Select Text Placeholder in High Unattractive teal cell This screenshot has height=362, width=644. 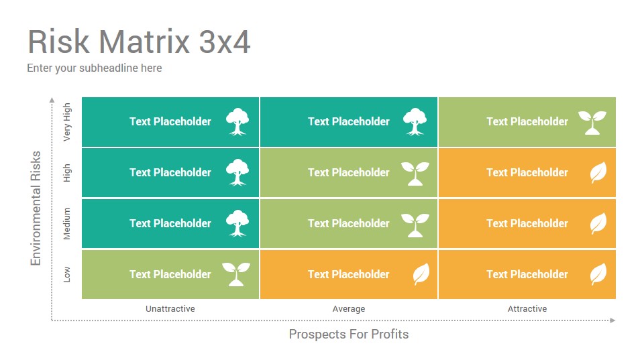170,172
